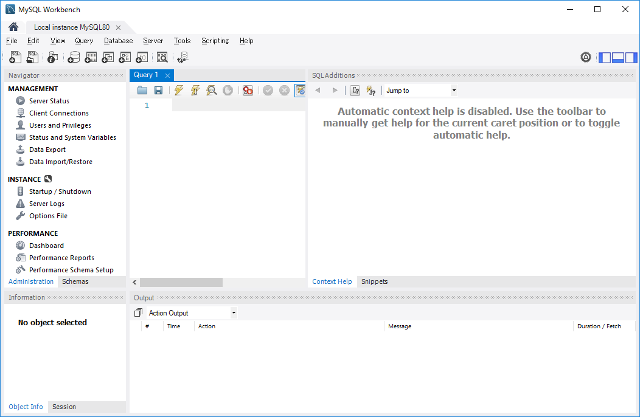Toggle the left sidebar panel visibility
The width and height of the screenshot is (640, 417).
point(605,57)
